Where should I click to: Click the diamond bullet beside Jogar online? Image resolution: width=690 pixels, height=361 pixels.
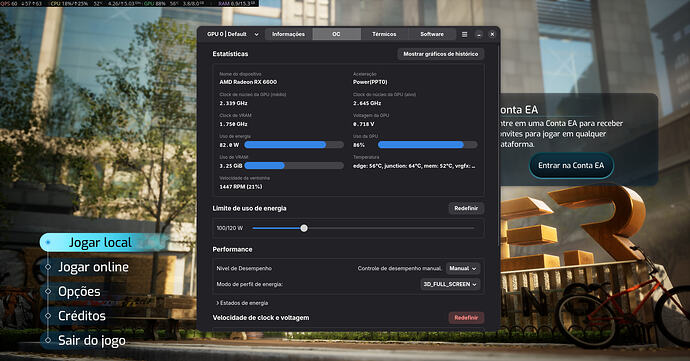[48, 267]
